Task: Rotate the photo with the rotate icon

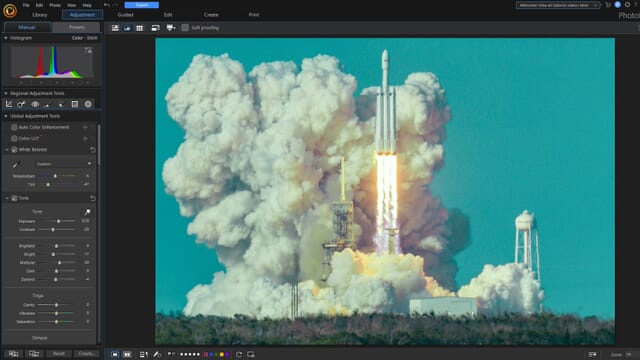Action: tap(239, 355)
